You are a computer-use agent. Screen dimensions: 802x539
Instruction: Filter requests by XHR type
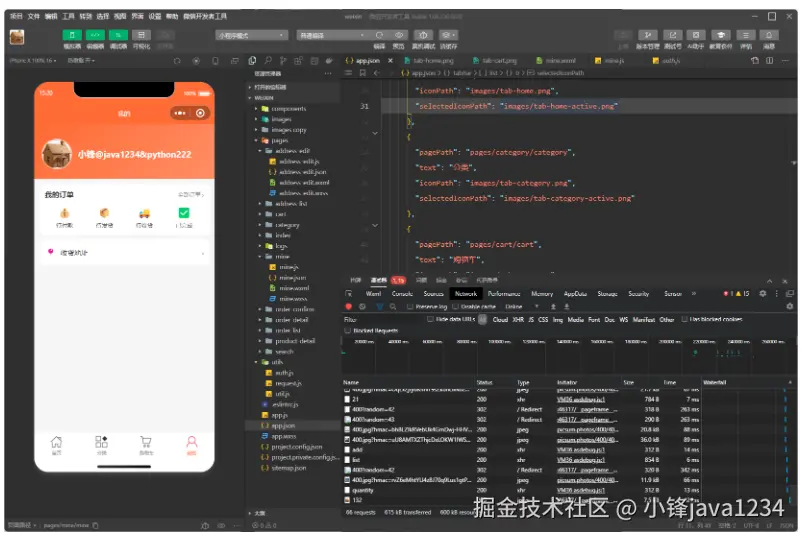coord(518,319)
